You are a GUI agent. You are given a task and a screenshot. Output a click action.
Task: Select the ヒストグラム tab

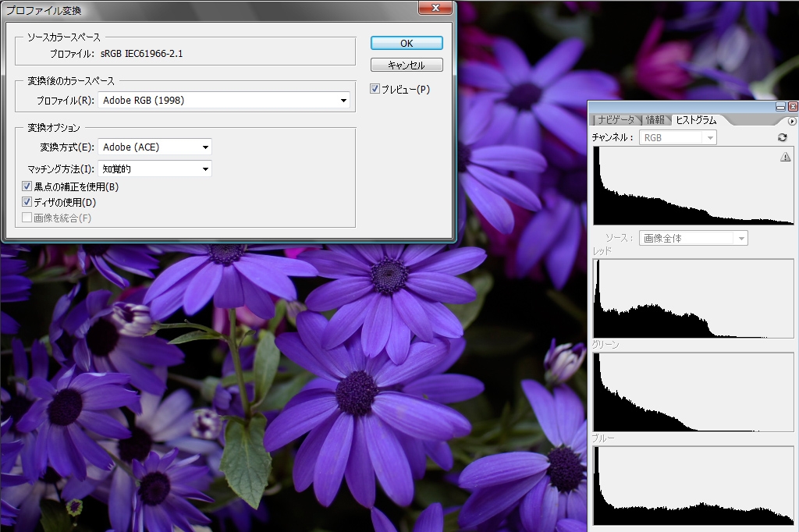(694, 120)
